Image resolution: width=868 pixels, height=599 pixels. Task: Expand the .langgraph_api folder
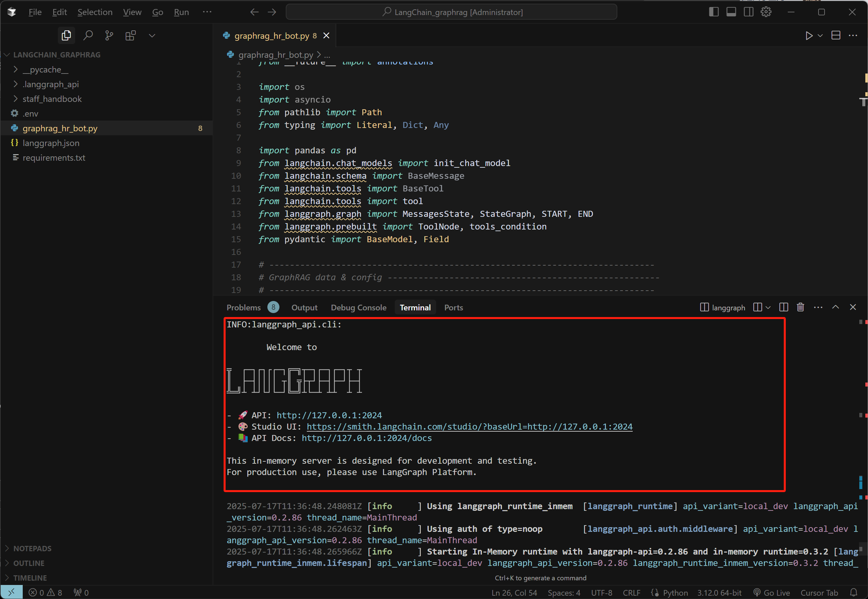106,85
